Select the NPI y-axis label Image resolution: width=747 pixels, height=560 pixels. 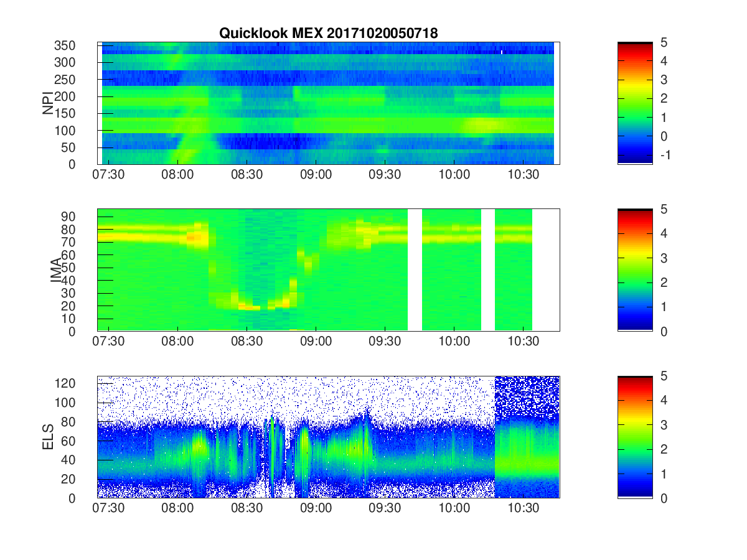[x=48, y=103]
